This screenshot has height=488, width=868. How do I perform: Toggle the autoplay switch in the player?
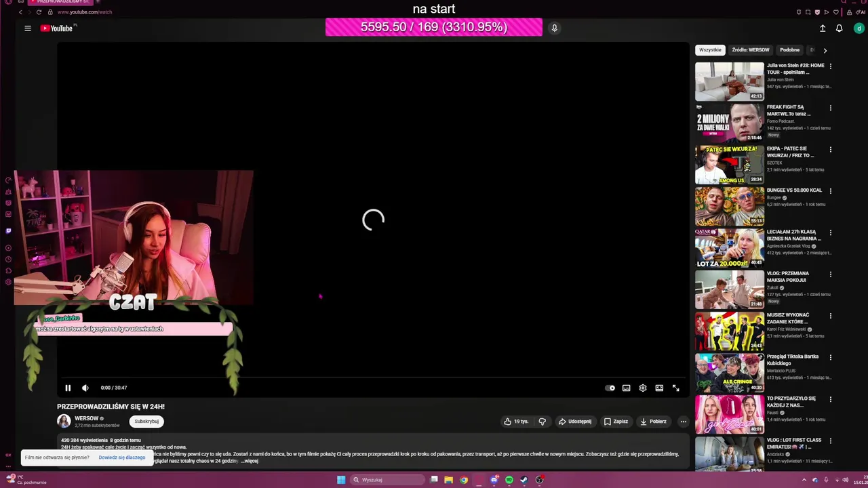(610, 388)
